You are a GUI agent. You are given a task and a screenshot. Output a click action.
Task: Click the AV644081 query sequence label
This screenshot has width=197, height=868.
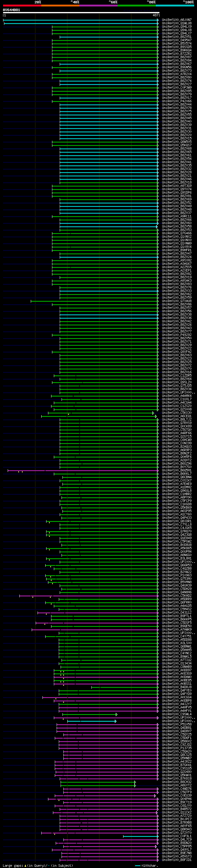point(11,10)
